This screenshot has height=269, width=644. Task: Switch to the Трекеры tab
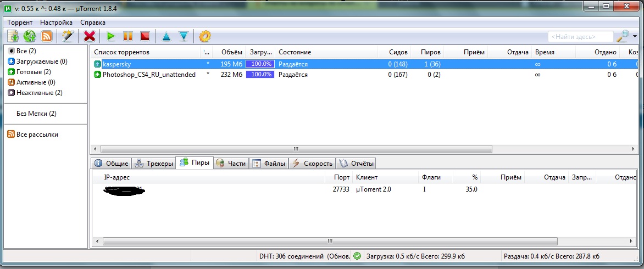(x=154, y=164)
